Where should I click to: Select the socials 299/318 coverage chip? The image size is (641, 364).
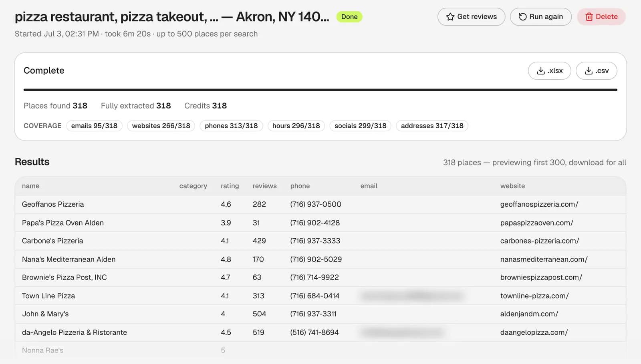(361, 126)
